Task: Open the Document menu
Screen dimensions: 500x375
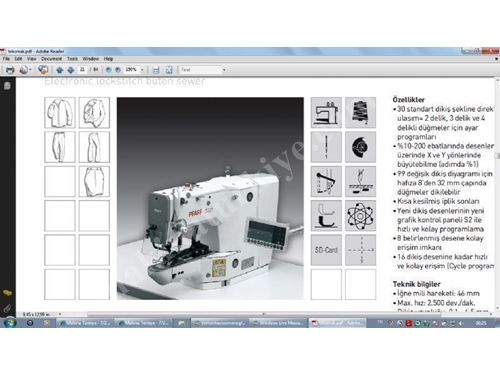Action: 52,59
